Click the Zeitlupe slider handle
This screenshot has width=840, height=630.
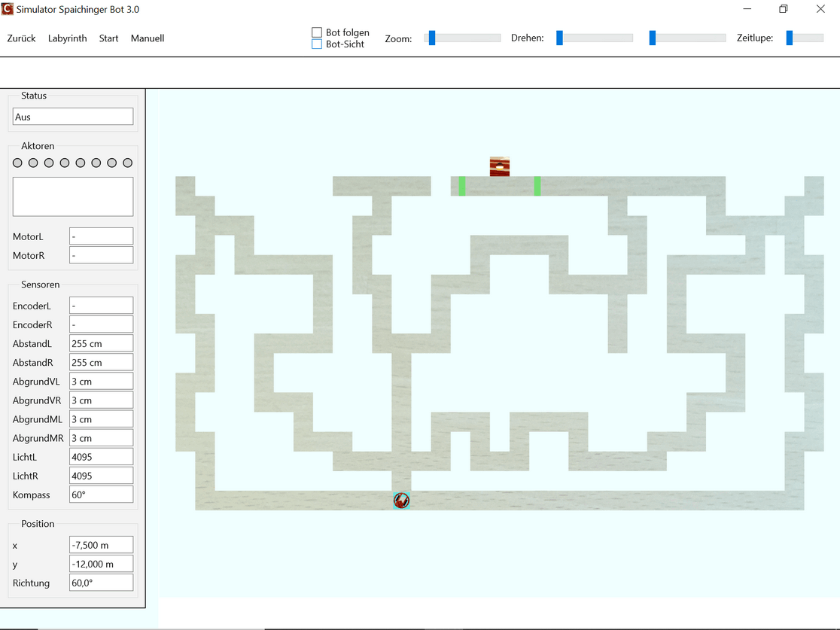point(790,38)
